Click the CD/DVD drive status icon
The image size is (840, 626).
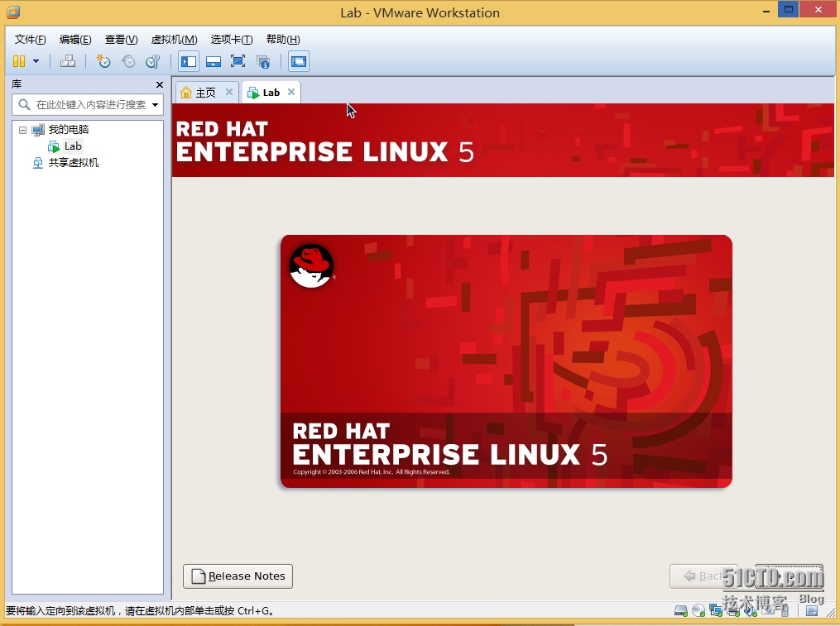[698, 610]
